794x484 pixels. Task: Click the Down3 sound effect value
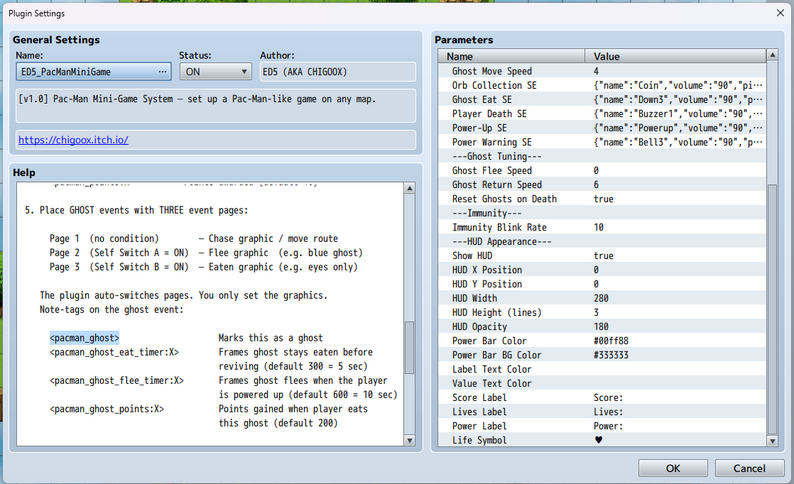[678, 100]
